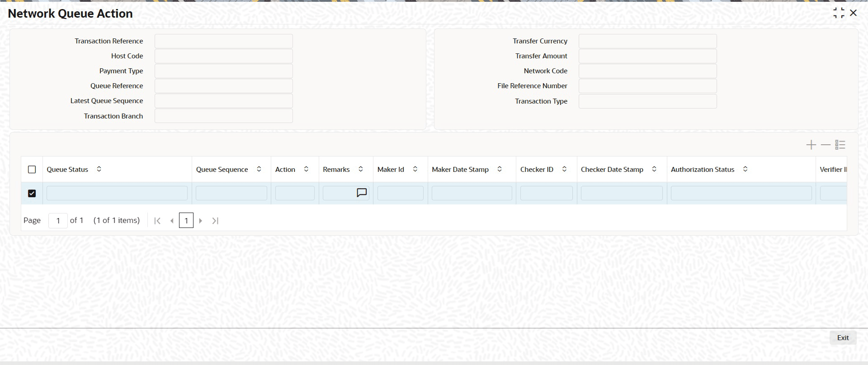Jump to last page of results
The height and width of the screenshot is (365, 868).
[x=215, y=221]
